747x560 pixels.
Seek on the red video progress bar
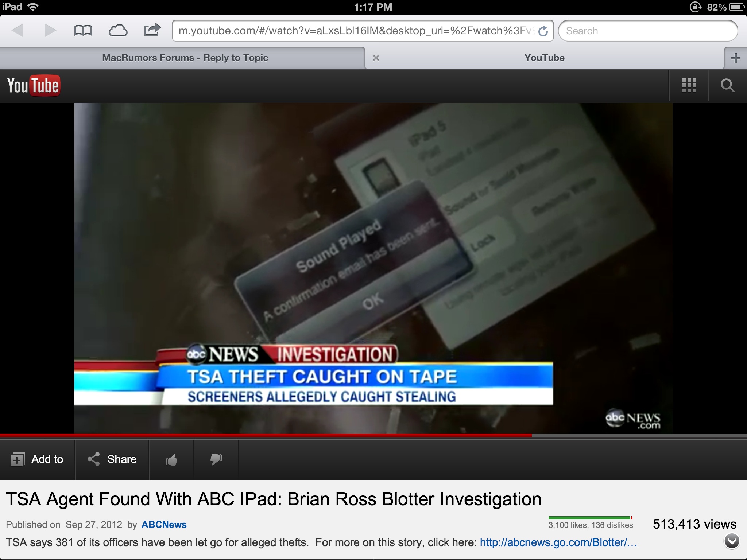(x=373, y=436)
